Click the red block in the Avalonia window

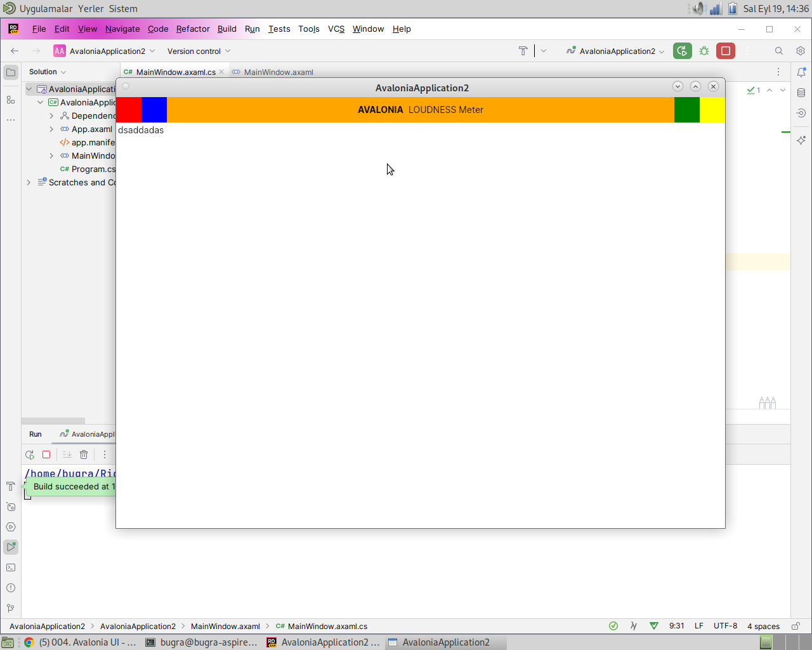129,110
